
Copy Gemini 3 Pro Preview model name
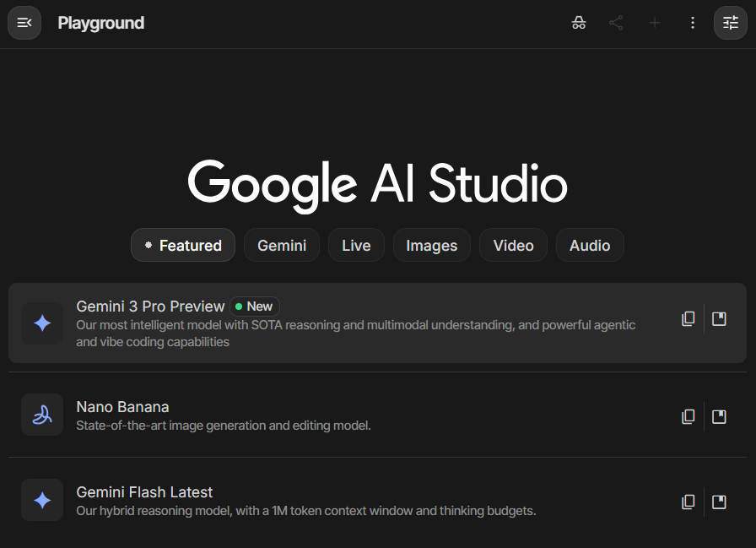[688, 319]
